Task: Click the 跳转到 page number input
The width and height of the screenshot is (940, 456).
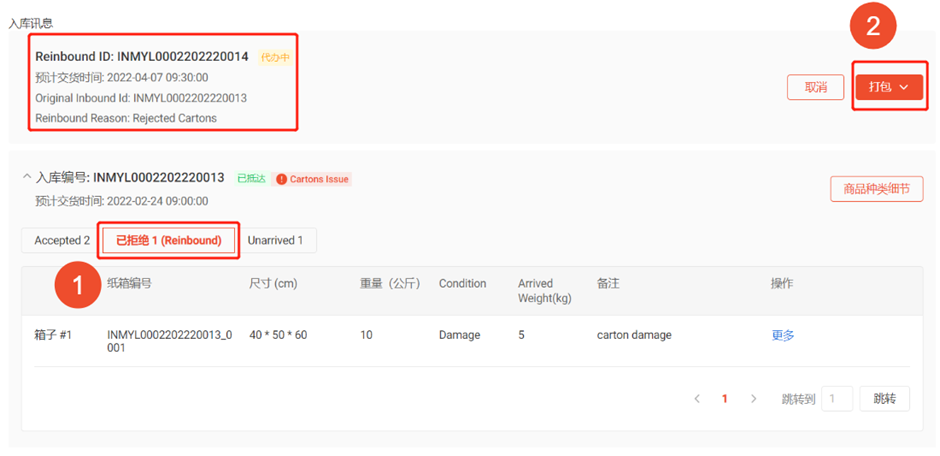Action: (x=838, y=399)
